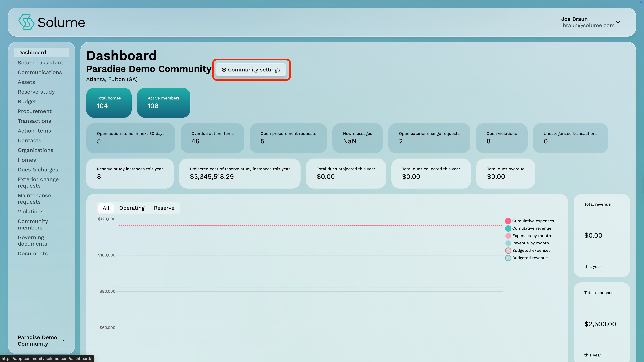This screenshot has width=644, height=362.
Task: Open the Budget page
Action: coord(27,101)
